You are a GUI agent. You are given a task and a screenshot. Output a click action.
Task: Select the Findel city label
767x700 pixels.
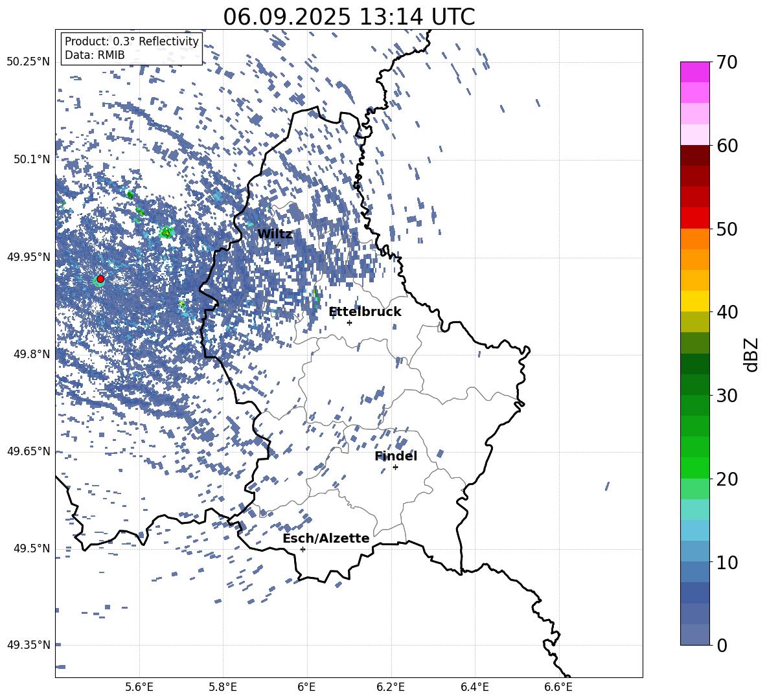coord(396,456)
